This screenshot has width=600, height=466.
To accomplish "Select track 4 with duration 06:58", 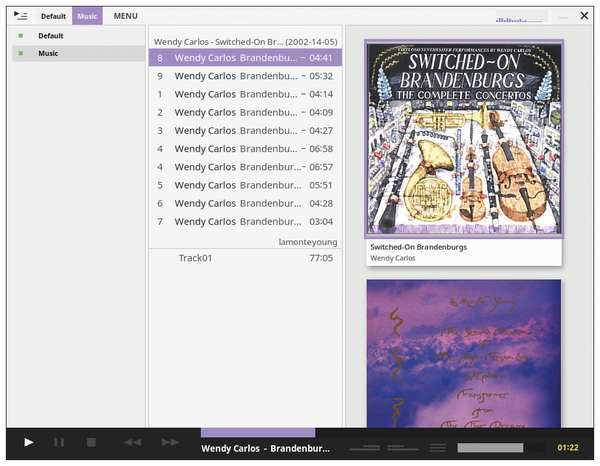I will (x=245, y=149).
